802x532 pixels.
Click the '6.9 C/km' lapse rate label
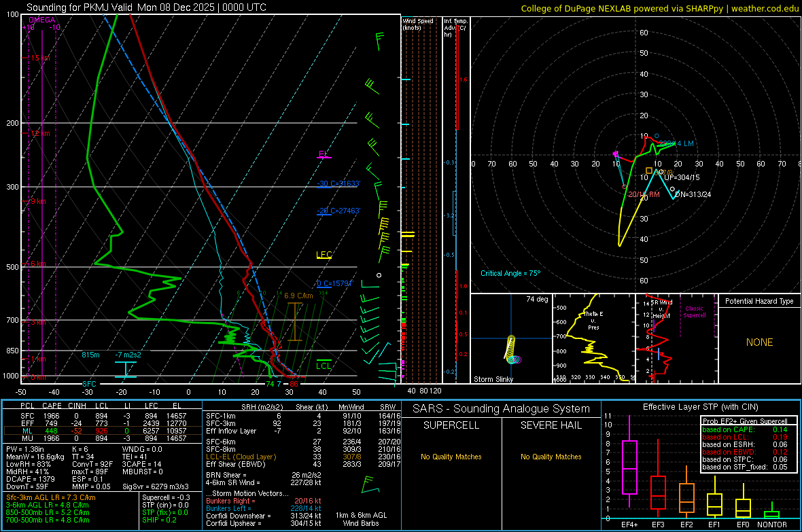pyautogui.click(x=298, y=296)
